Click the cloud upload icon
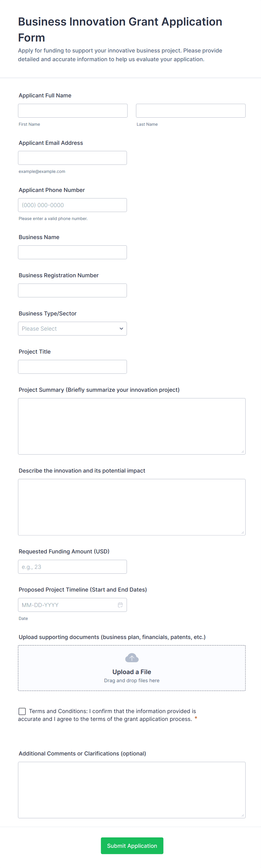 pos(132,658)
